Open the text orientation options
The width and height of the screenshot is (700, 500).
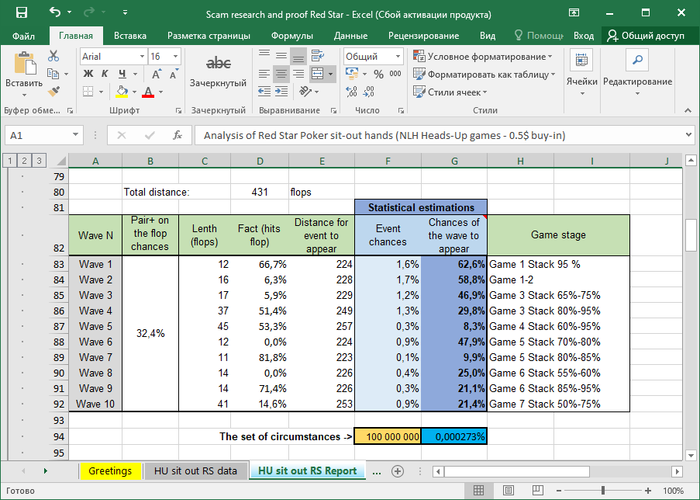click(x=306, y=92)
